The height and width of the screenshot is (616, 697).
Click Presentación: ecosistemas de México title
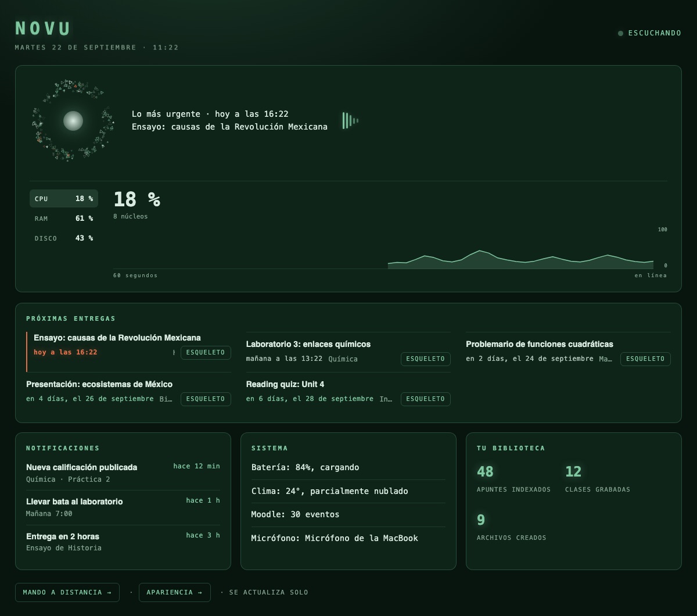99,384
